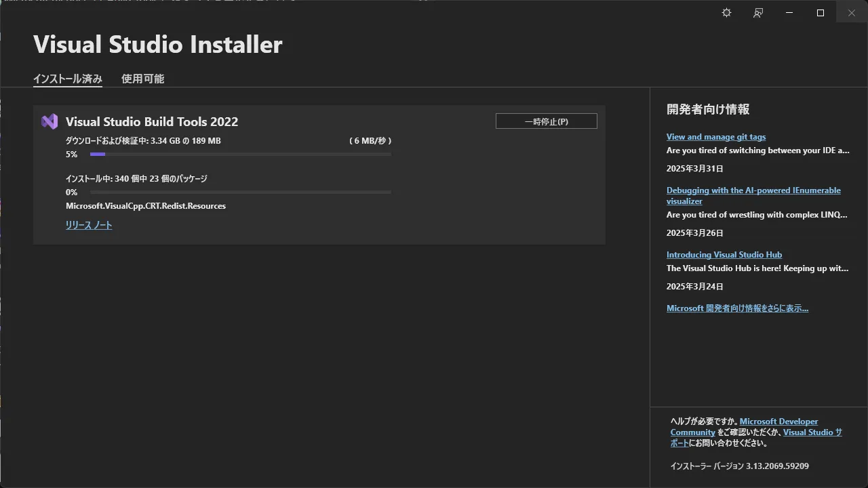Click the Visual Studio Build Tools 2022 title
This screenshot has height=488, width=868.
point(152,122)
